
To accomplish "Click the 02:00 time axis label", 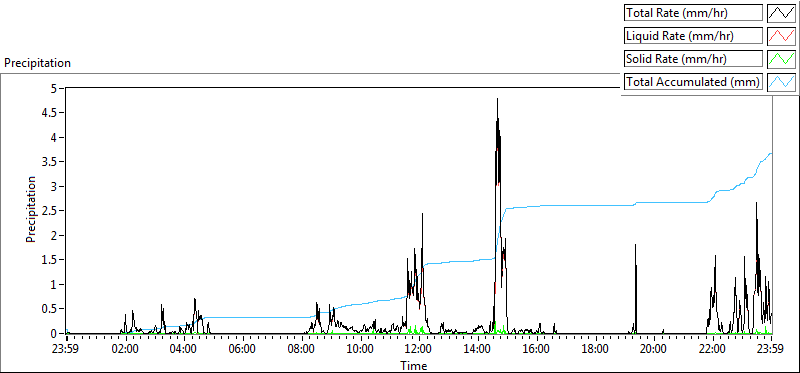I will pyautogui.click(x=126, y=350).
